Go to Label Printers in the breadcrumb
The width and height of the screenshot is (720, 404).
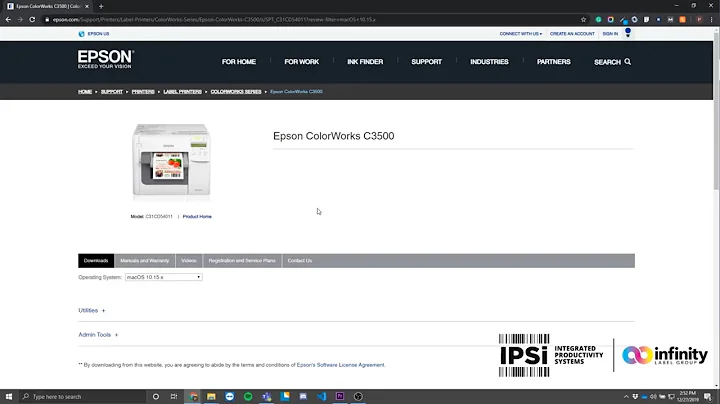point(182,92)
